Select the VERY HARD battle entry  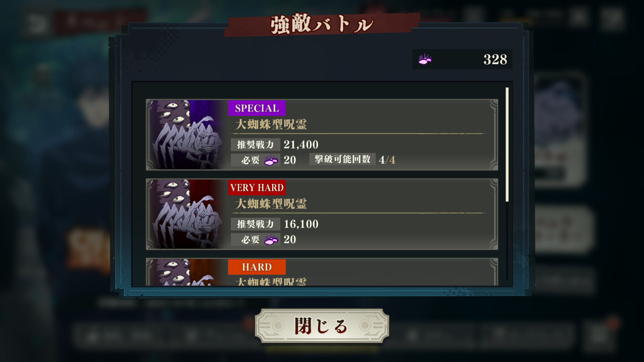[322, 214]
